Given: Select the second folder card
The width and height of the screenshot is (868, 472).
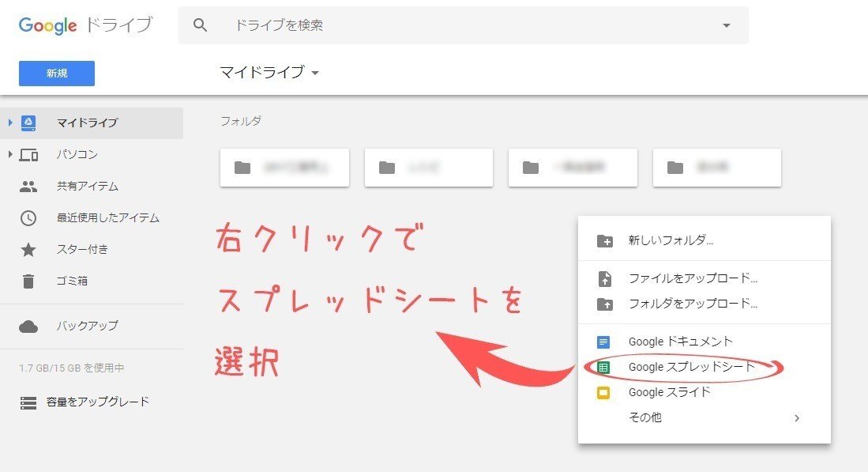Looking at the screenshot, I should point(428,168).
